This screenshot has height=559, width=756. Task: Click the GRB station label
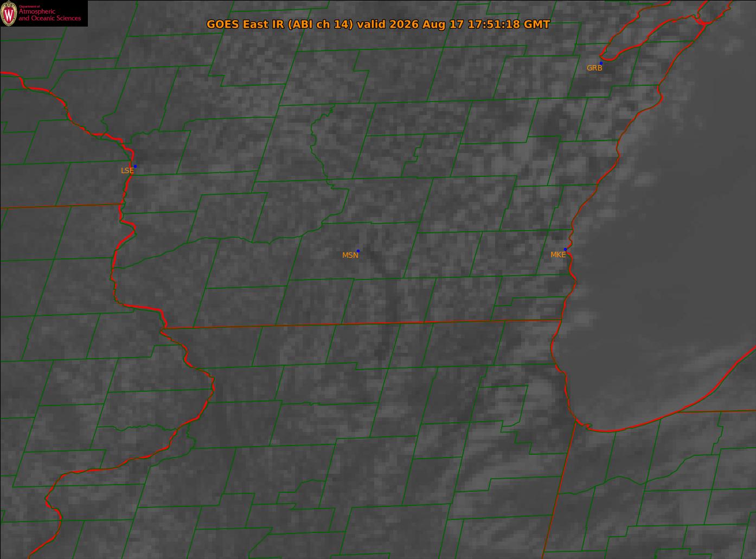(594, 68)
